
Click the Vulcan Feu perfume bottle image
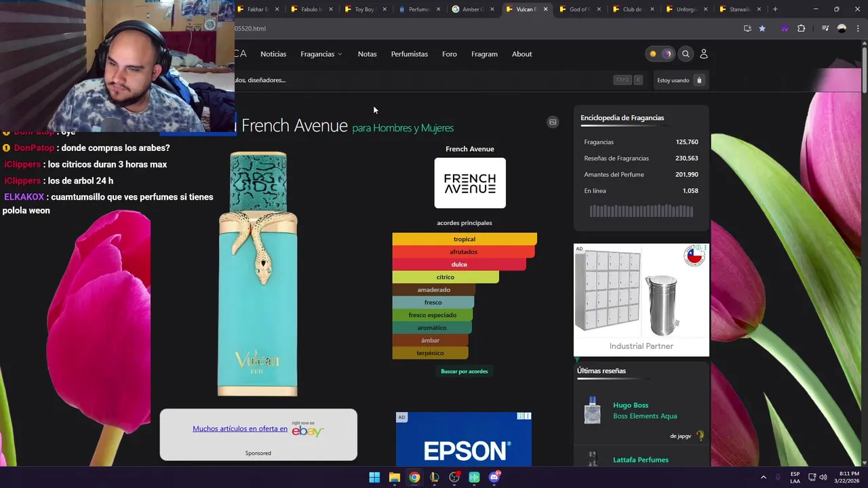[x=258, y=274]
